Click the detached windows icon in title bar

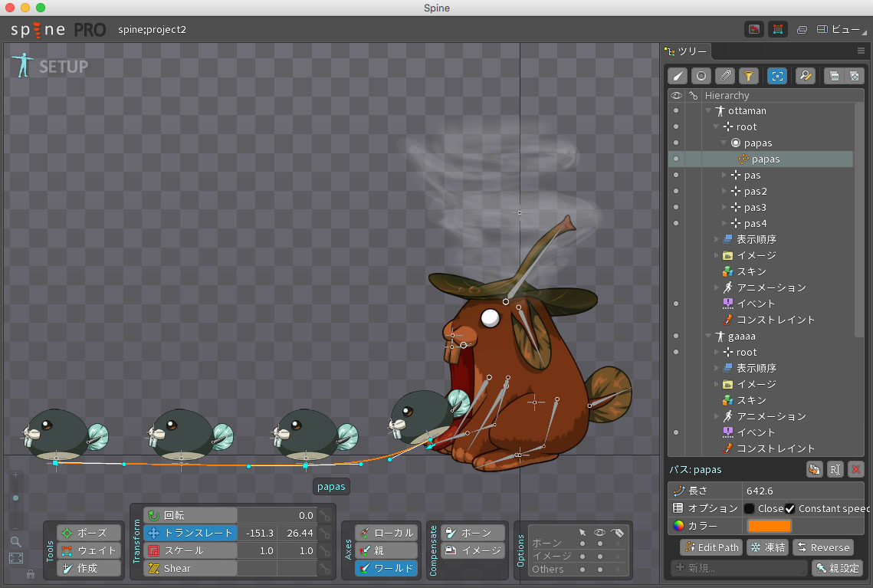(x=802, y=29)
